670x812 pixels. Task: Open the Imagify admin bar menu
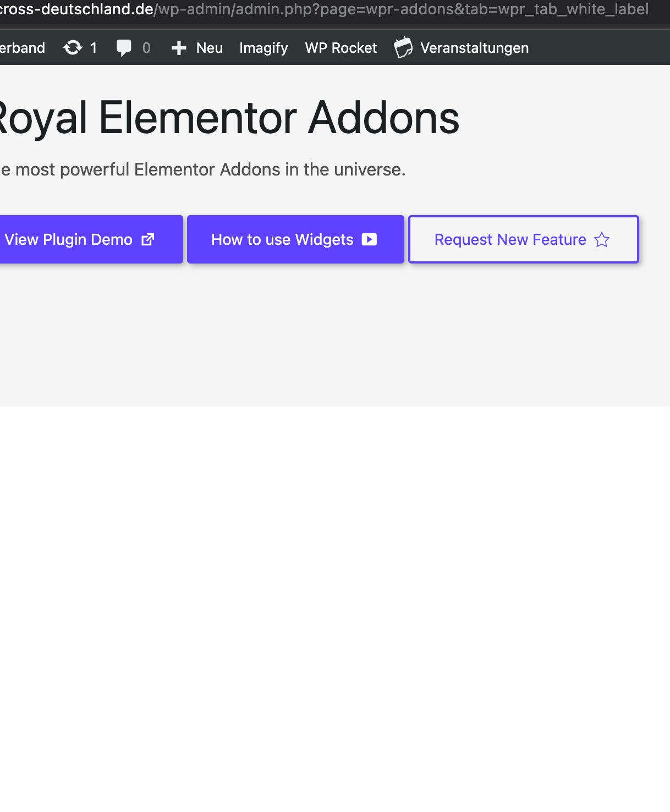pos(263,48)
